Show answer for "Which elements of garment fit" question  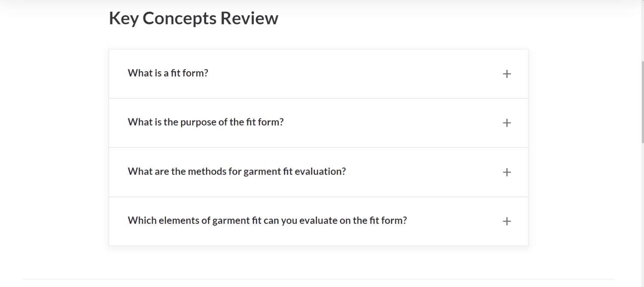tap(267, 221)
